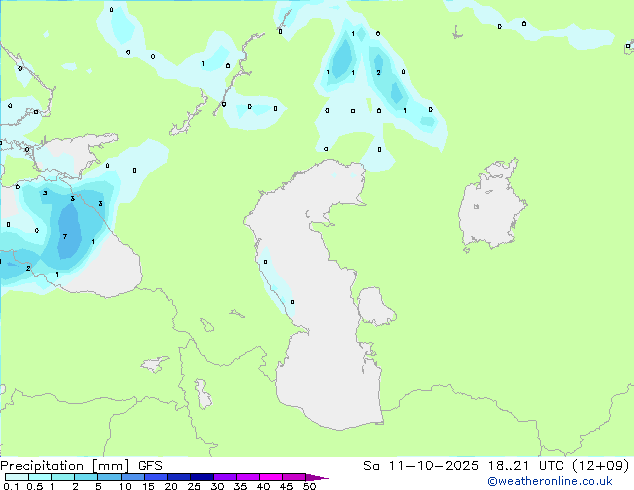Viewport: 634px width, 490px height.
Task: Click the legend scale label '25'
Action: (x=194, y=486)
